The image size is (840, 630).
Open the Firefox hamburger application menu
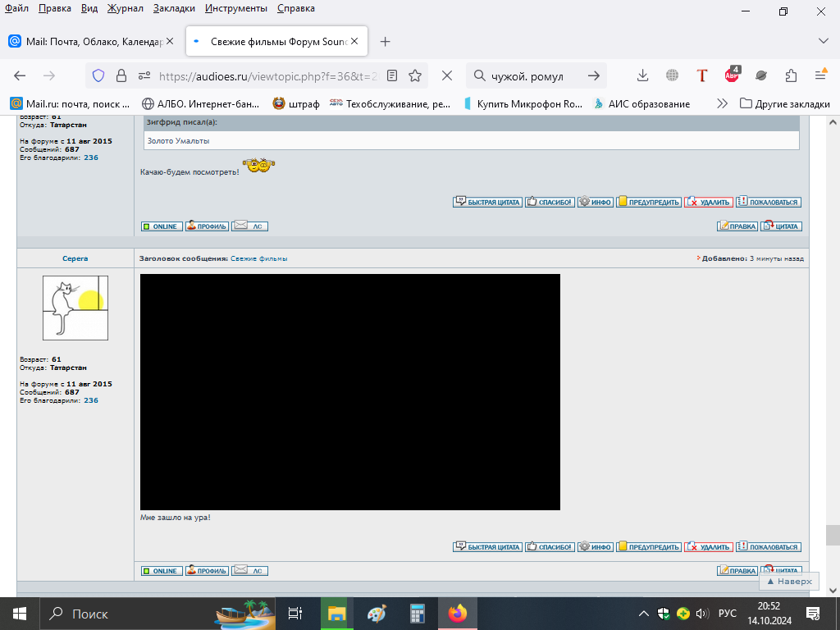[x=820, y=75]
